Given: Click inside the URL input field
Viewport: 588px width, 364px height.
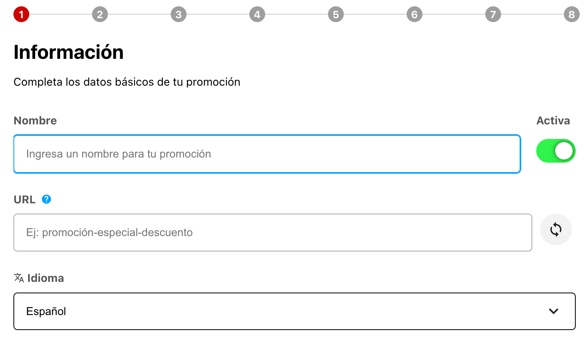Looking at the screenshot, I should (x=273, y=233).
